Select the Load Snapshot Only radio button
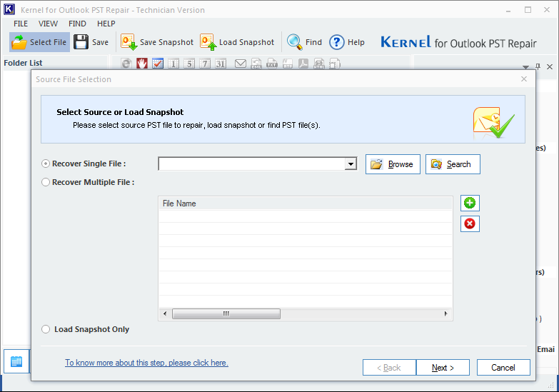This screenshot has width=559, height=392. (x=46, y=329)
